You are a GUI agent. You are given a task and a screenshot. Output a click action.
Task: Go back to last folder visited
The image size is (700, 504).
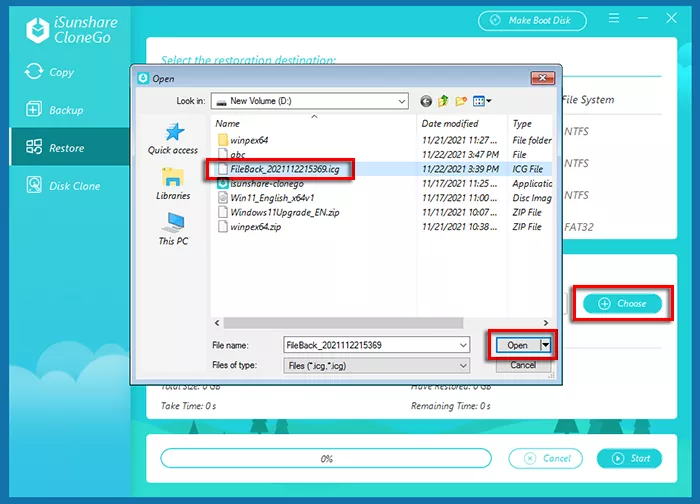426,101
